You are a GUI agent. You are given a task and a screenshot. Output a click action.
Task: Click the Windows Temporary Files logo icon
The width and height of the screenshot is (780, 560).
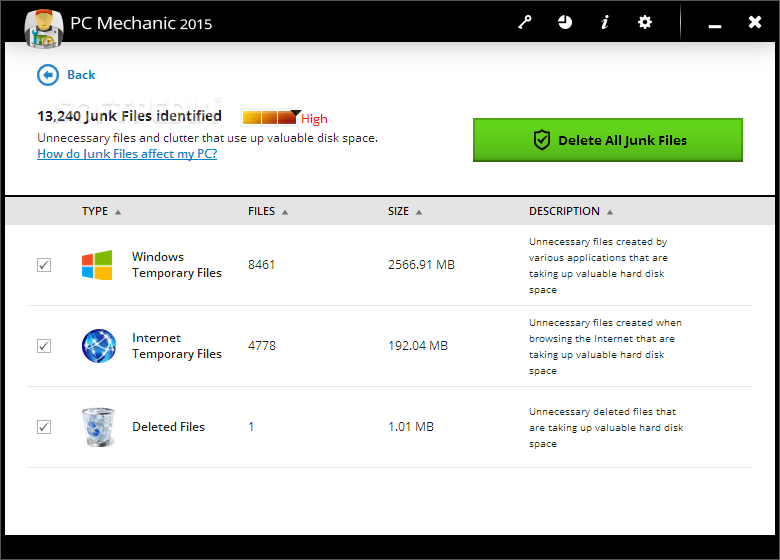click(x=97, y=265)
